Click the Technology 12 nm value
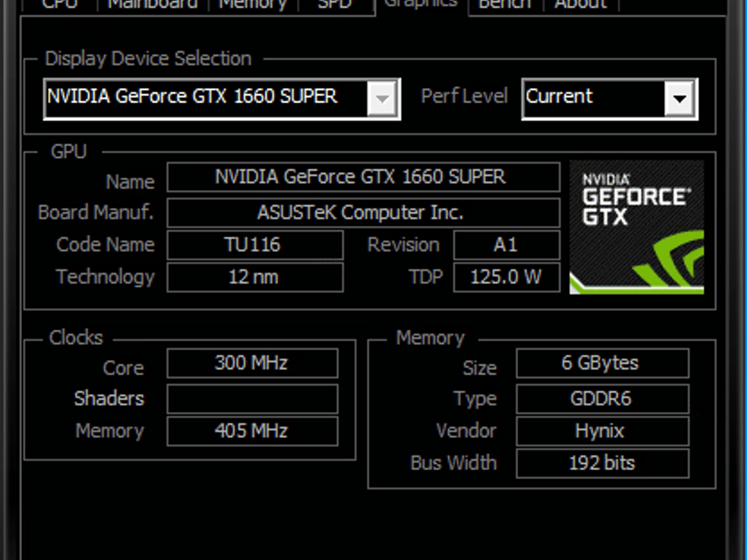 pyautogui.click(x=255, y=277)
